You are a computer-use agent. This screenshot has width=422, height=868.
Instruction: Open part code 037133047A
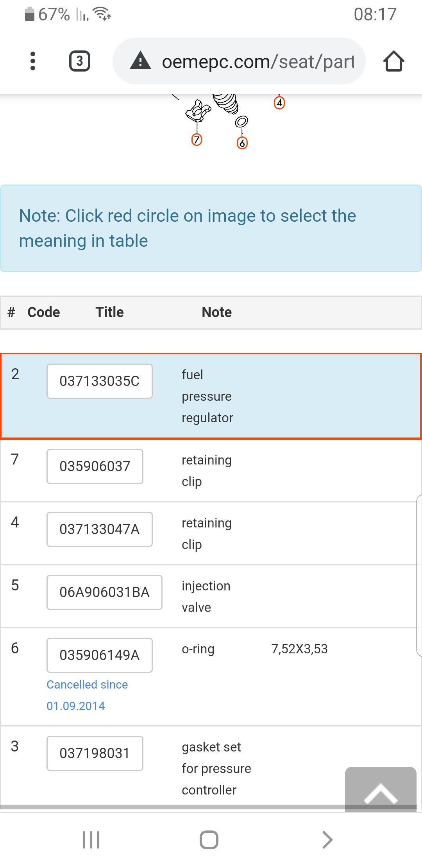pos(100,529)
